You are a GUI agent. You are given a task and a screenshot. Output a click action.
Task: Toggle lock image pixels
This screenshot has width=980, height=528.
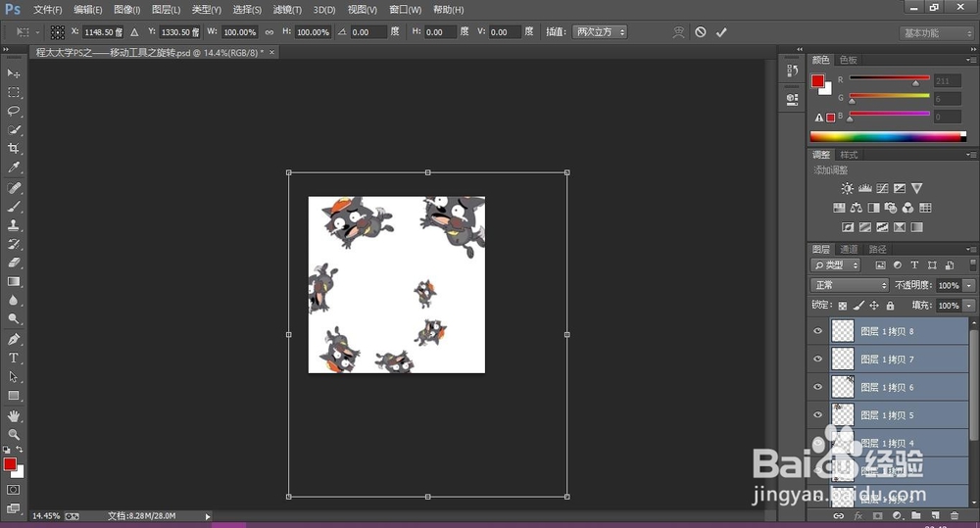pyautogui.click(x=858, y=306)
